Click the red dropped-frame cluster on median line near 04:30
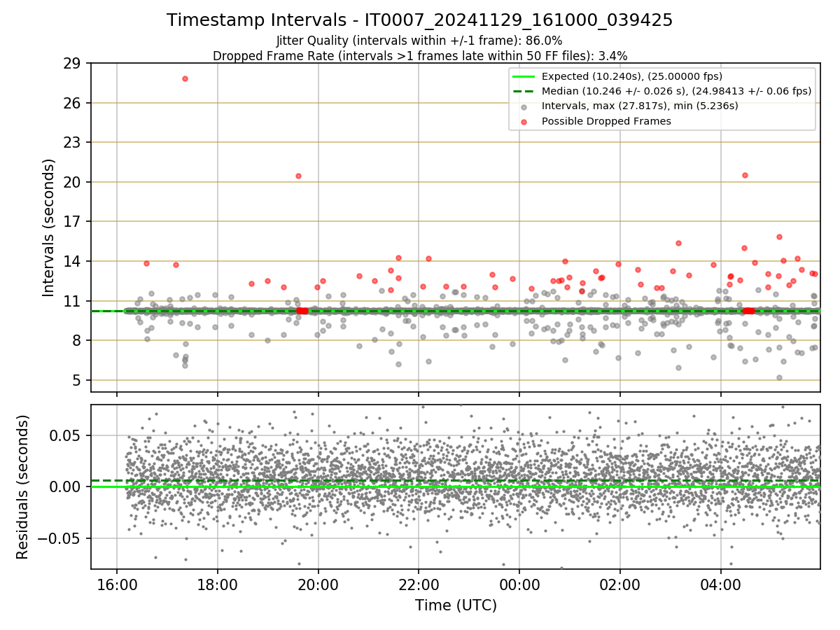Viewport: 840px width, 630px height. [748, 311]
